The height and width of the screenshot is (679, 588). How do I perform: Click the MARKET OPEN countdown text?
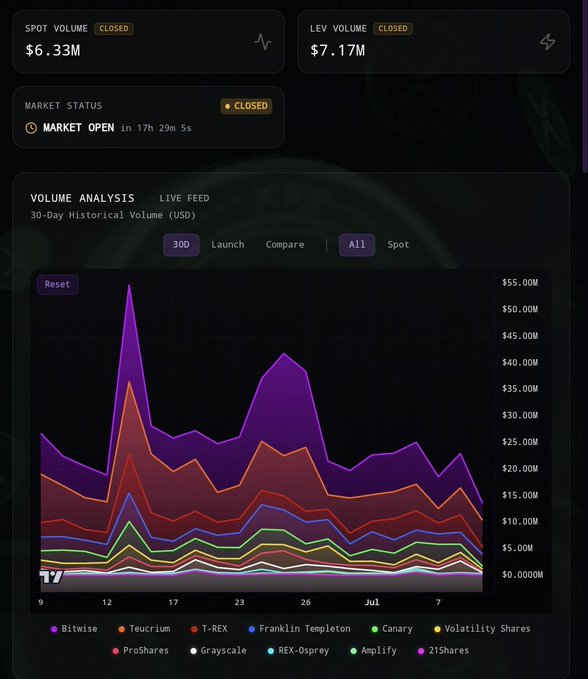[x=116, y=128]
